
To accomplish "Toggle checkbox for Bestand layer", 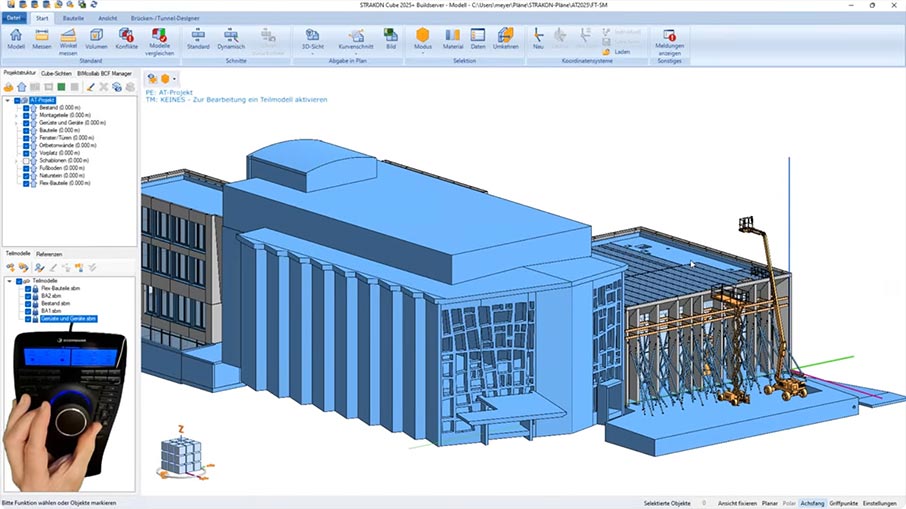I will (26, 108).
